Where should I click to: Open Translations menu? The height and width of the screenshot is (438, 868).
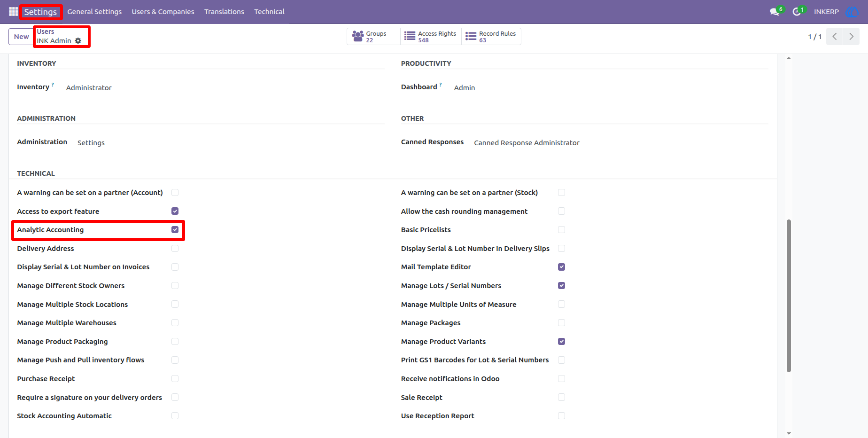click(224, 12)
